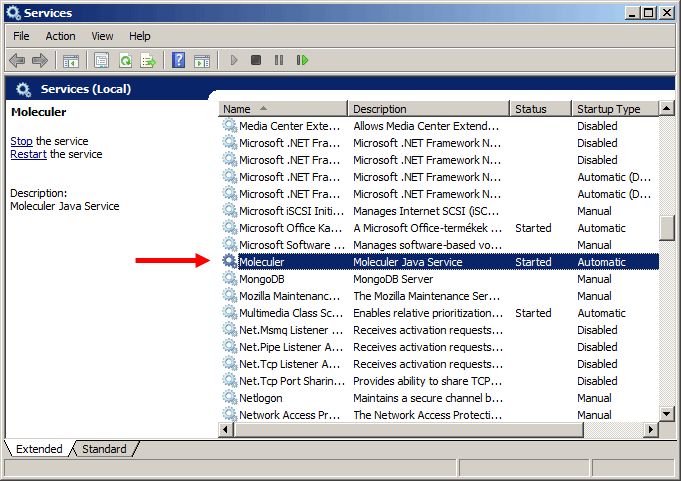This screenshot has height=481, width=681.
Task: Click the Moleculer Java Service description cell
Action: pos(407,262)
